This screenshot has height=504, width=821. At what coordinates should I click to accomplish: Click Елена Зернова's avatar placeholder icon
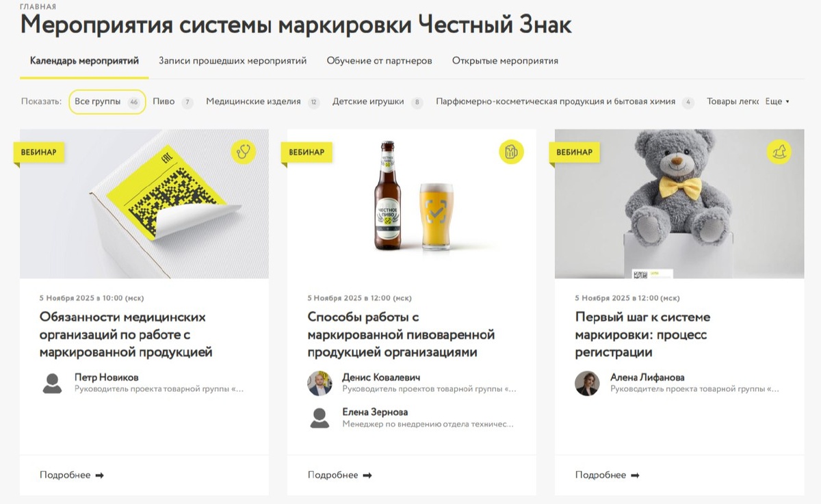[x=320, y=418]
